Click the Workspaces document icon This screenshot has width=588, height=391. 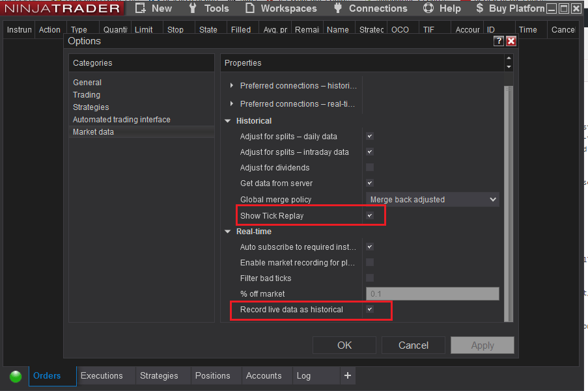tap(250, 8)
